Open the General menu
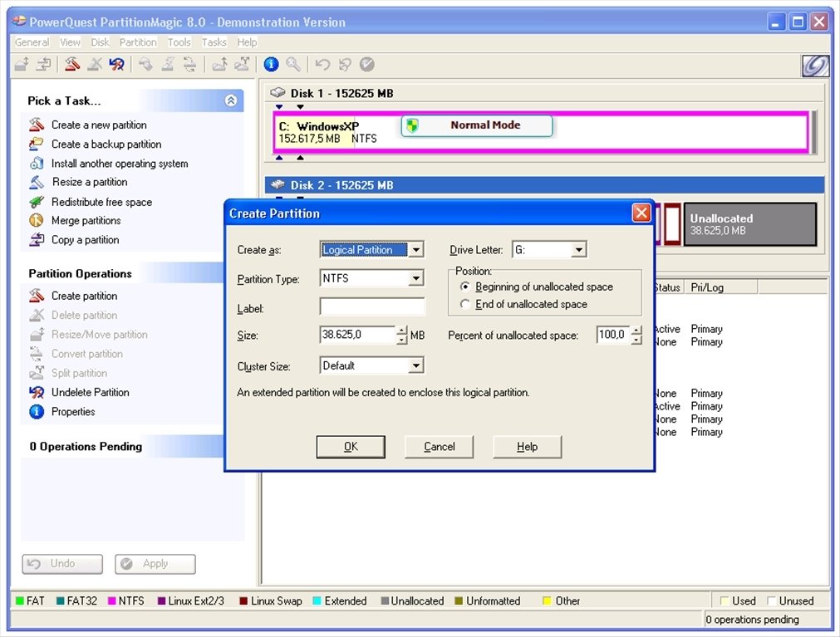840x637 pixels. 32,42
